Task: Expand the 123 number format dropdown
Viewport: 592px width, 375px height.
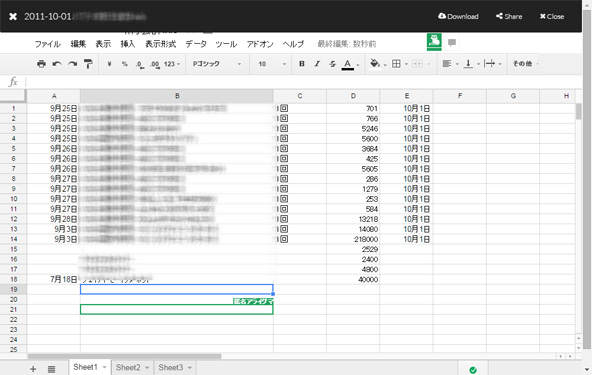Action: pyautogui.click(x=172, y=64)
